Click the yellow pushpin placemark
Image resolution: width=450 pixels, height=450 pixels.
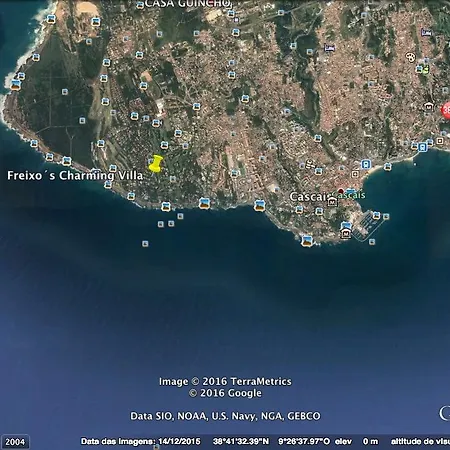(155, 164)
